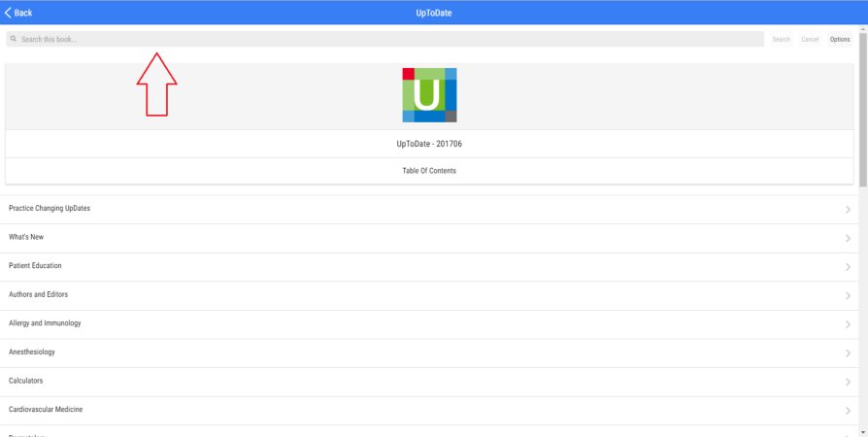
Task: Open the Options button
Action: coord(840,39)
